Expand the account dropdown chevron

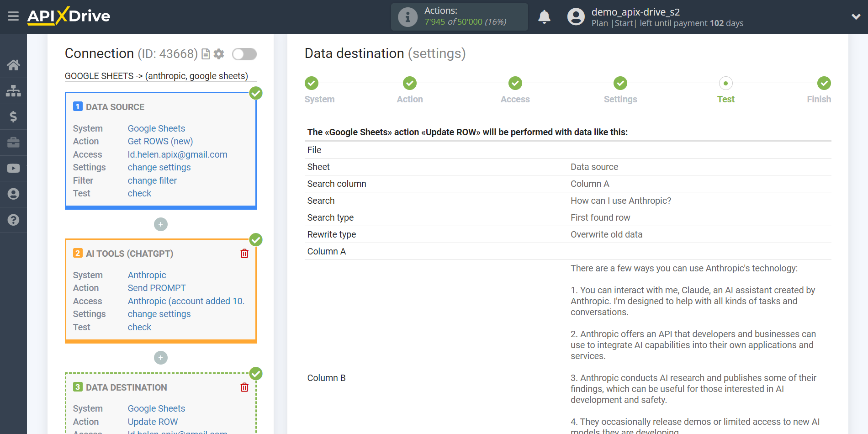coord(856,17)
